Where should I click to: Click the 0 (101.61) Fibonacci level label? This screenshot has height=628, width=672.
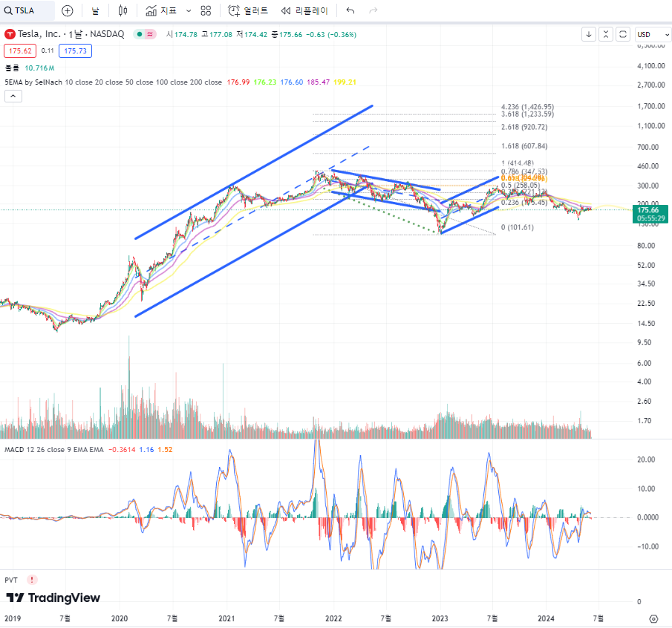pos(518,227)
